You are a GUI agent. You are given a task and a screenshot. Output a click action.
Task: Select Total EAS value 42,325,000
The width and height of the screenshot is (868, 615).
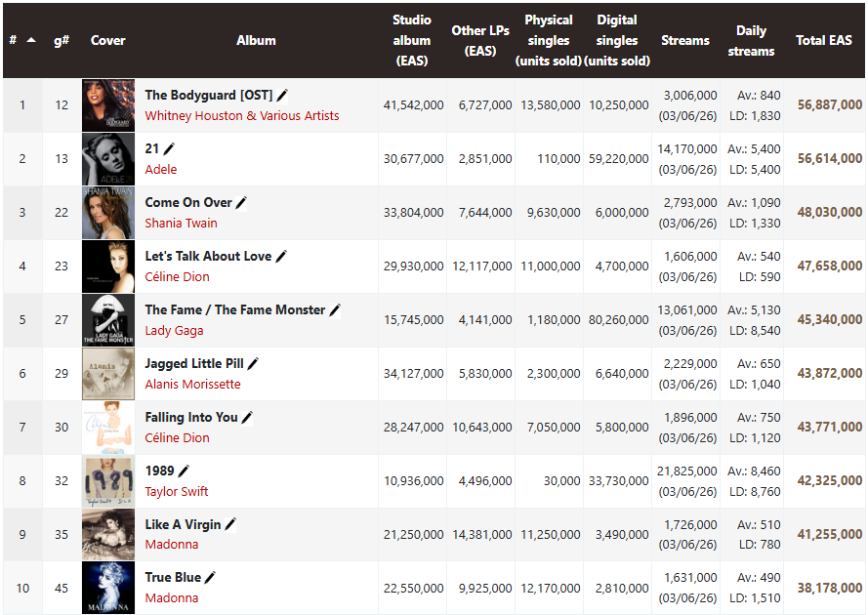pyautogui.click(x=829, y=481)
